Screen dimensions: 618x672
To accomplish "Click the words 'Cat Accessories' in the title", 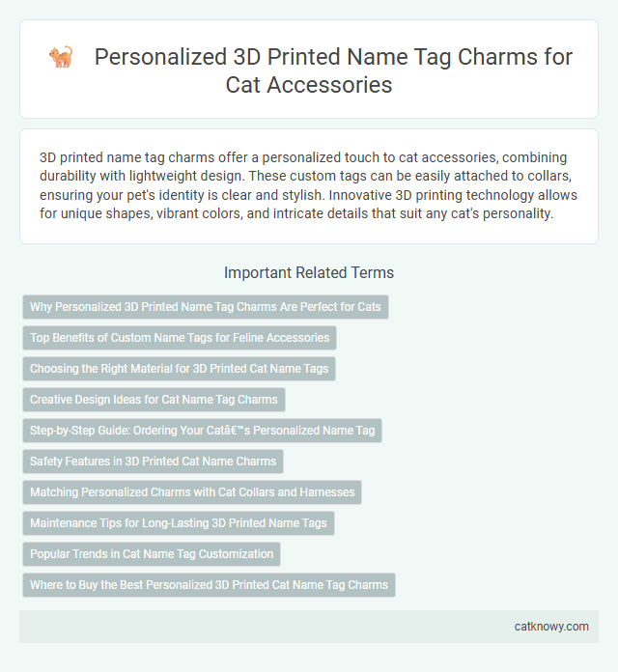I will coord(309,85).
